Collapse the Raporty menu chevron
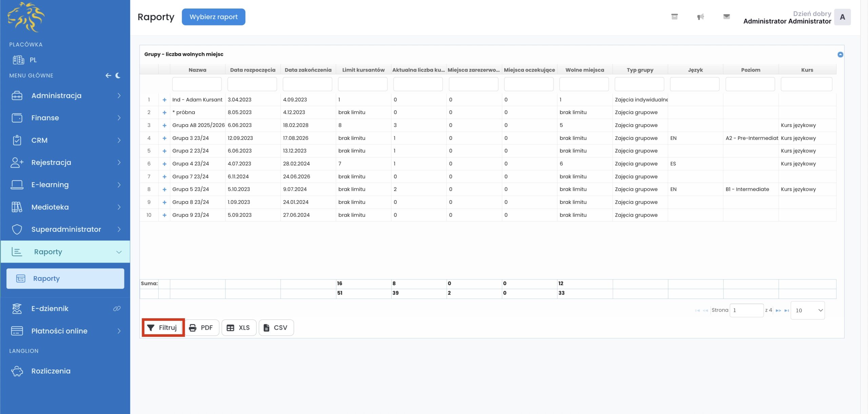The image size is (868, 414). click(119, 252)
